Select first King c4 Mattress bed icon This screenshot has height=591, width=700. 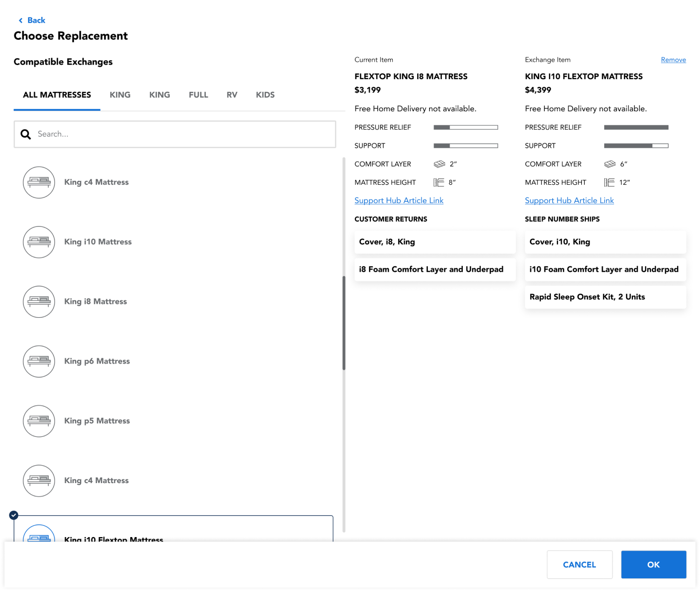39,182
